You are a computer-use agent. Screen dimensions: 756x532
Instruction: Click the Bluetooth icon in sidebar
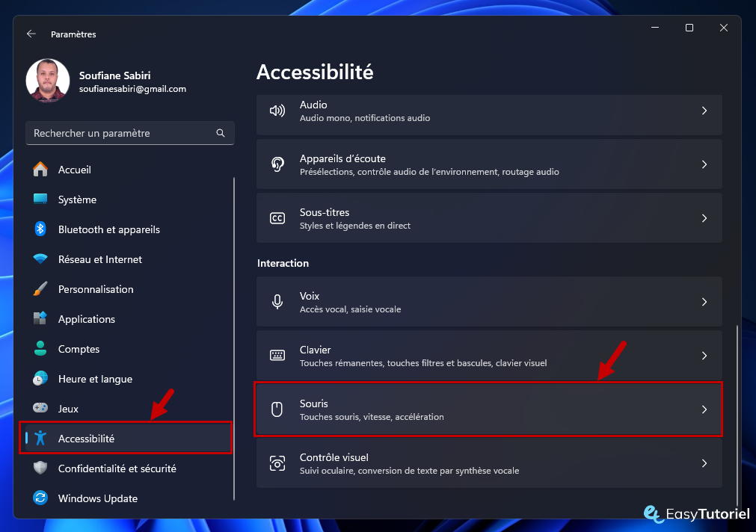click(40, 229)
